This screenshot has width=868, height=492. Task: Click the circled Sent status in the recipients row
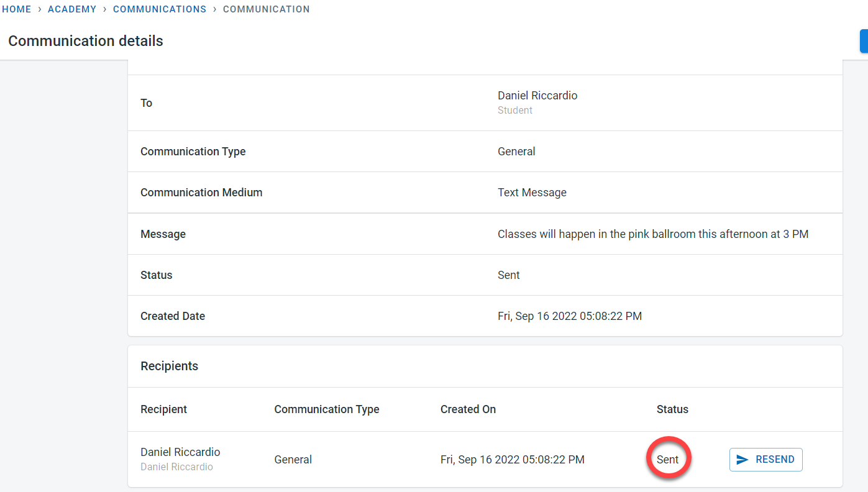[668, 460]
